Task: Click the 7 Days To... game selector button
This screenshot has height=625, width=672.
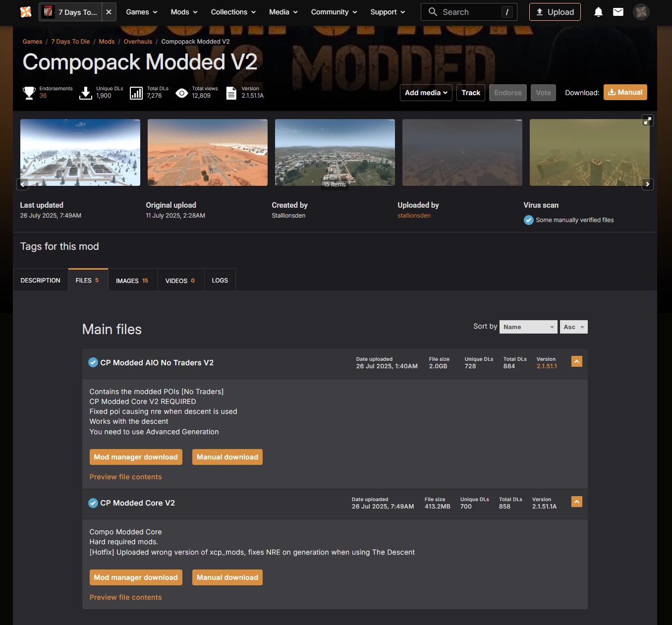Action: click(70, 12)
